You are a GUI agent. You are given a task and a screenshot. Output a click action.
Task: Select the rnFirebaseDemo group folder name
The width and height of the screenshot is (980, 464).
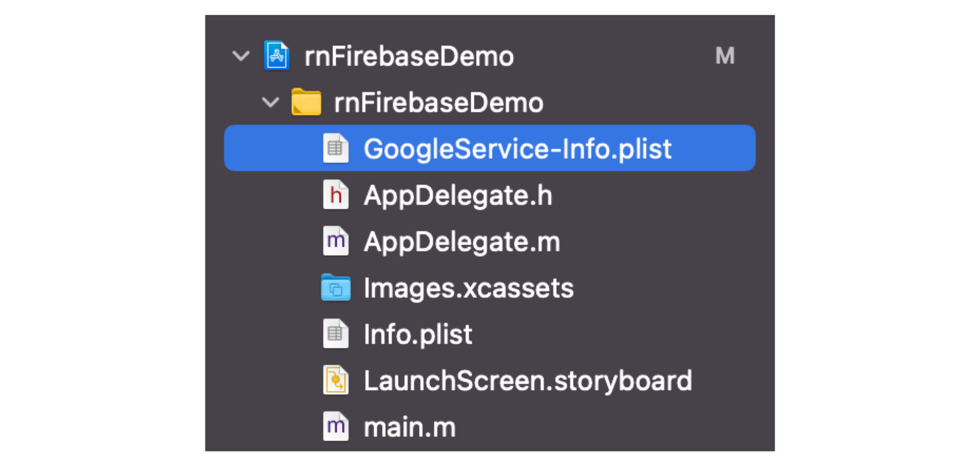click(x=439, y=103)
